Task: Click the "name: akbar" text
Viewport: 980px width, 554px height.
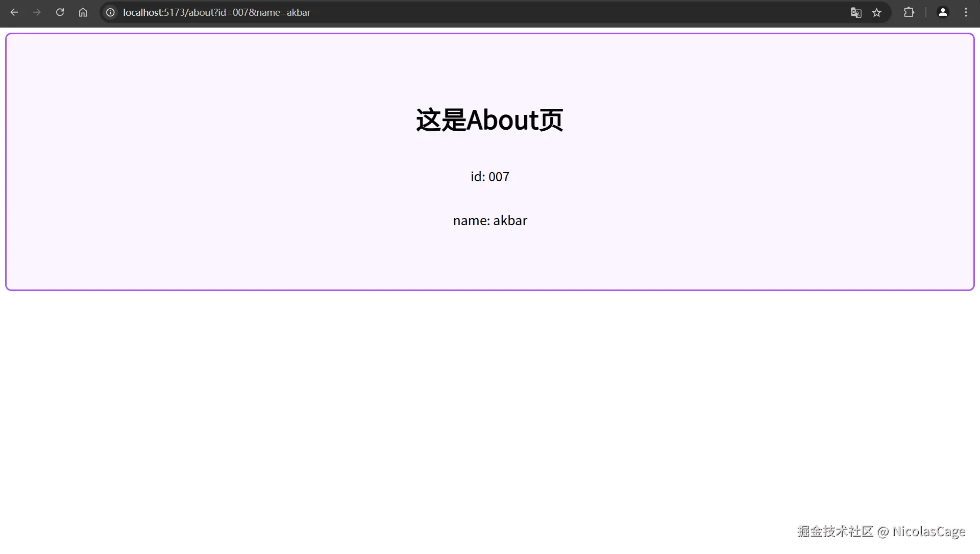Action: pyautogui.click(x=489, y=221)
